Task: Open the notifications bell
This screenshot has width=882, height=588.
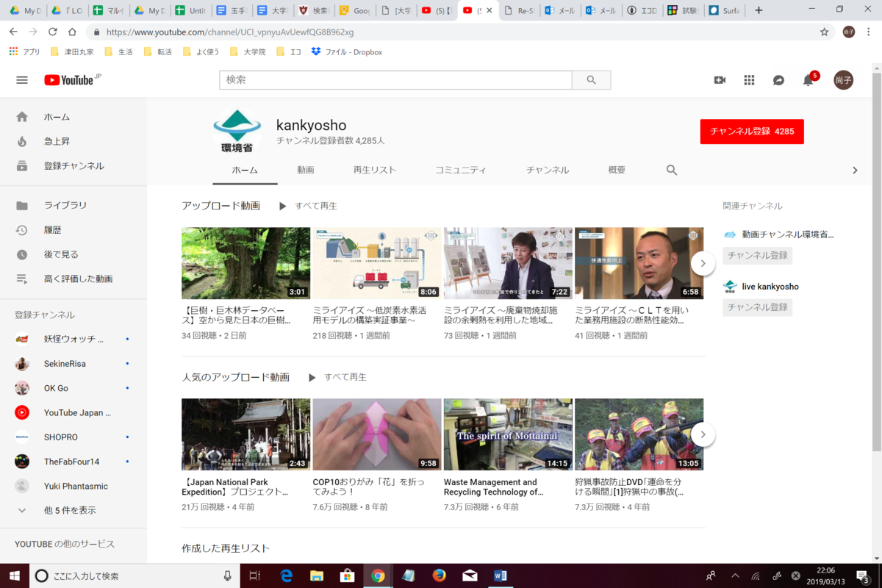Action: pyautogui.click(x=808, y=80)
